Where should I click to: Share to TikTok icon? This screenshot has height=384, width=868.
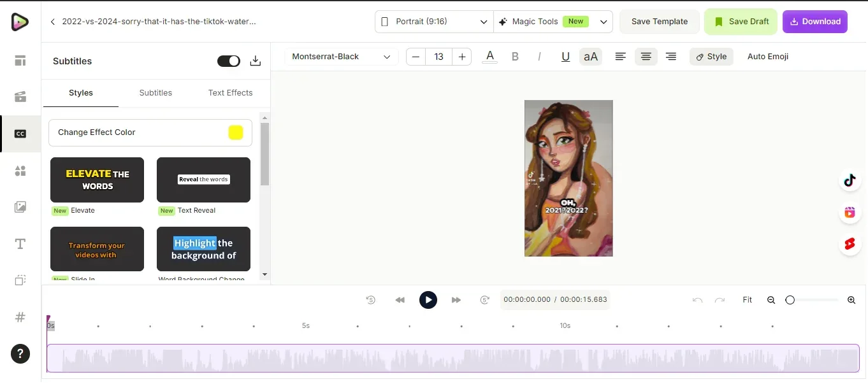coord(850,181)
